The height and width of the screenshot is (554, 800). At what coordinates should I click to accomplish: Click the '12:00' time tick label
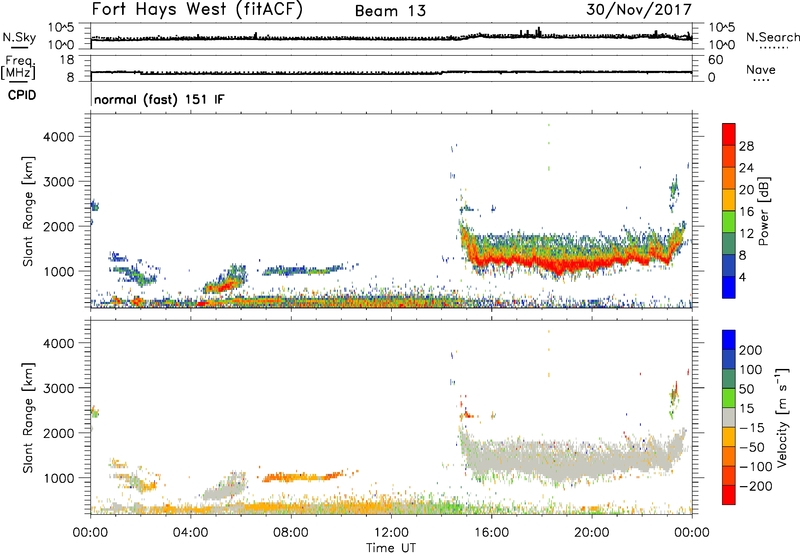[x=391, y=533]
